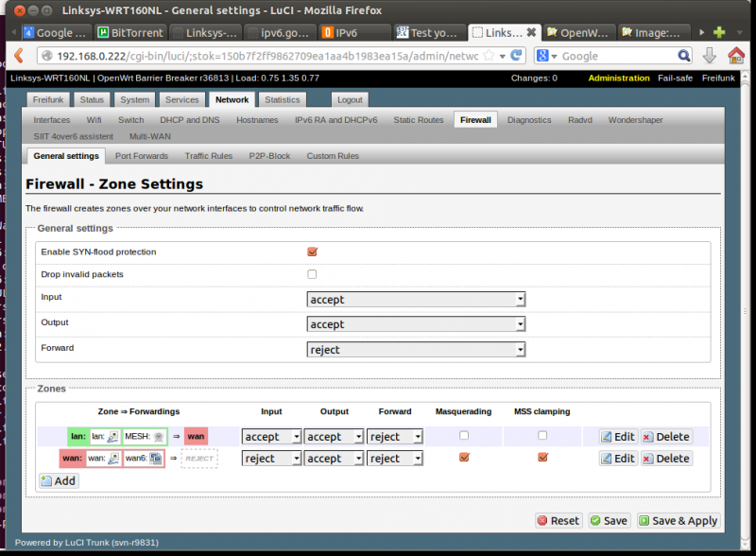This screenshot has height=556, width=756.
Task: Open the Static Routes section
Action: point(418,120)
